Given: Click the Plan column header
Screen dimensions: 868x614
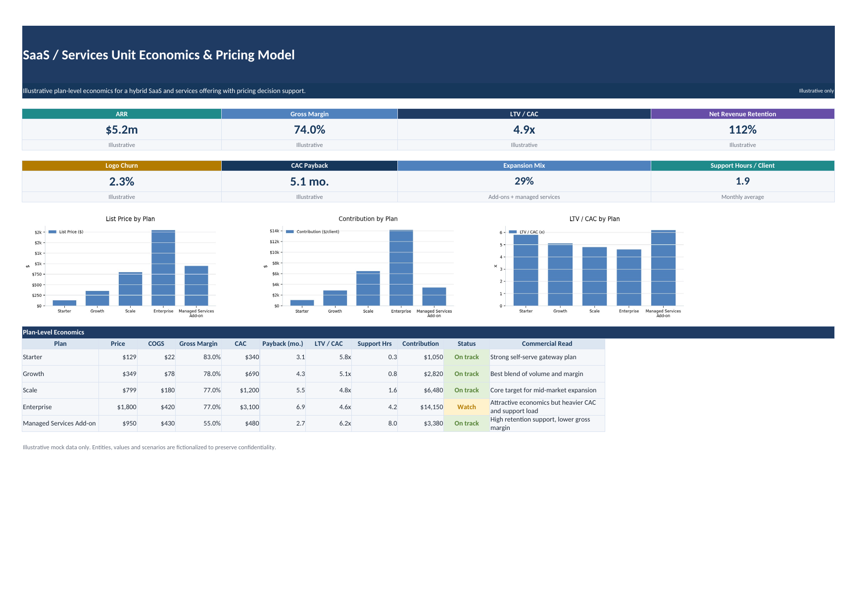Looking at the screenshot, I should click(60, 344).
